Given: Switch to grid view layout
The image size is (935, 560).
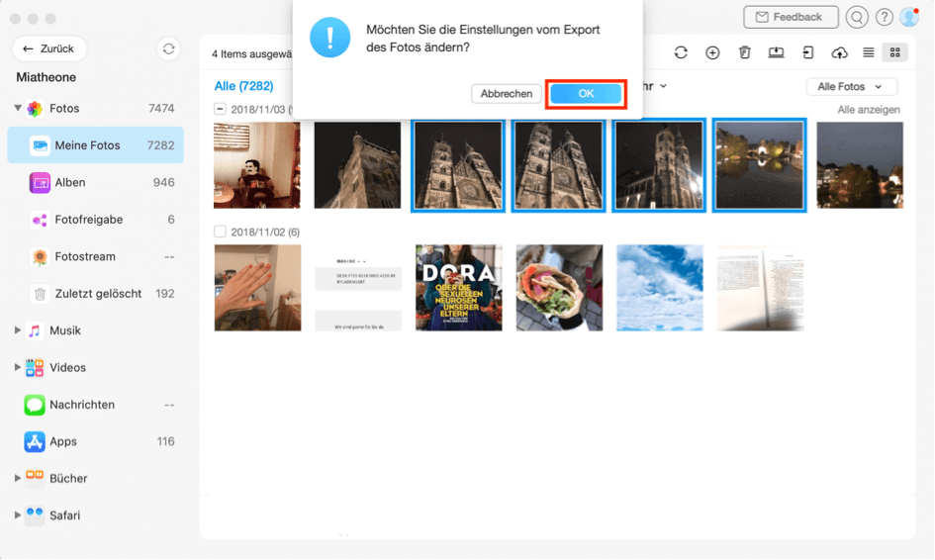Looking at the screenshot, I should [x=894, y=52].
